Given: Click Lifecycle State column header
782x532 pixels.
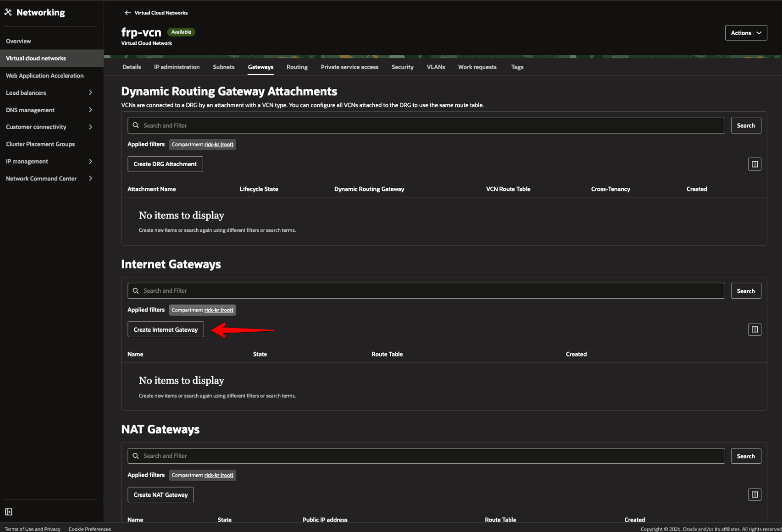Looking at the screenshot, I should (x=259, y=189).
